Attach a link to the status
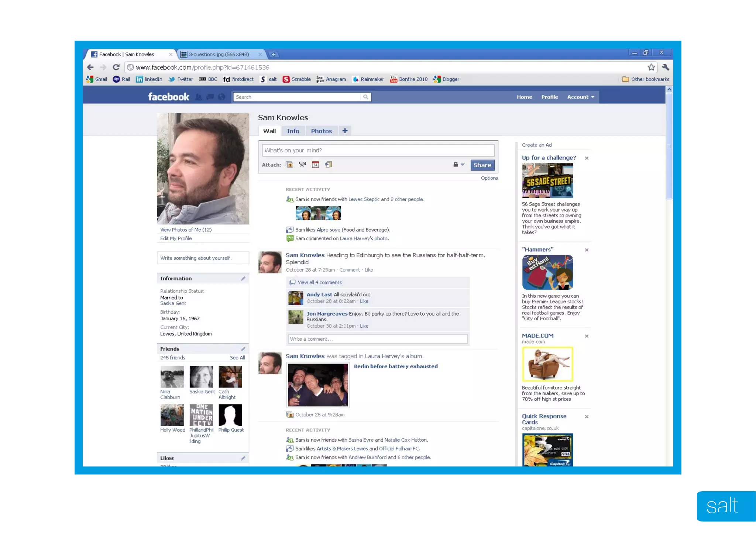 328,165
